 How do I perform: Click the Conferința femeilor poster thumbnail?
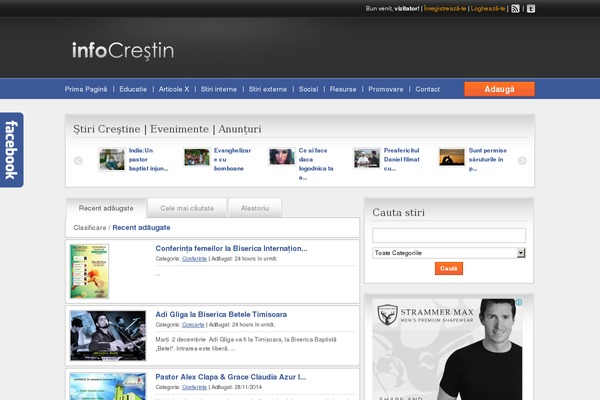[x=89, y=271]
